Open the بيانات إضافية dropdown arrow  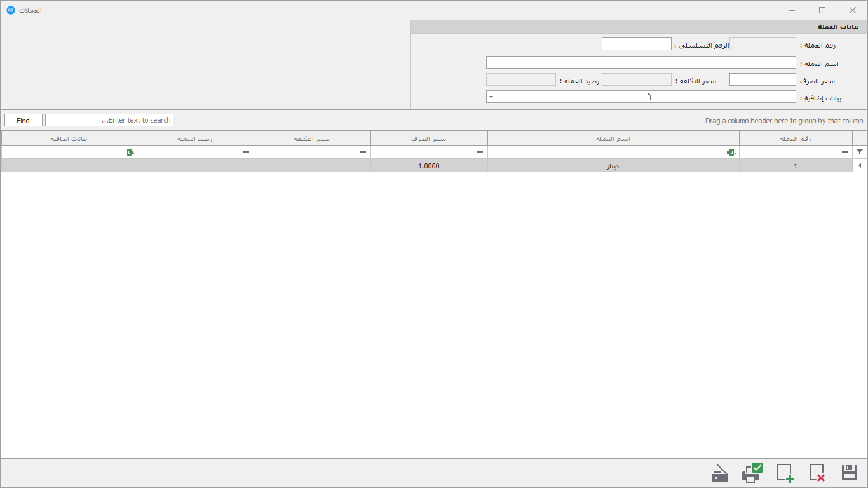click(491, 97)
